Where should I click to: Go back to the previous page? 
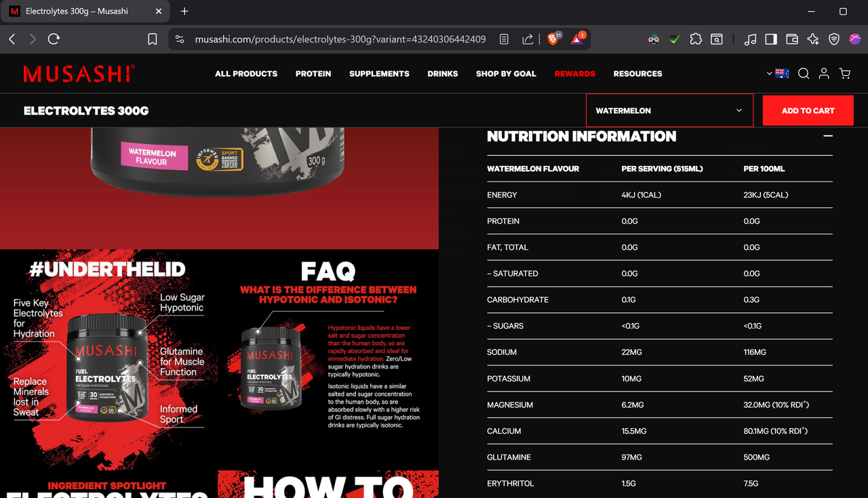point(12,39)
